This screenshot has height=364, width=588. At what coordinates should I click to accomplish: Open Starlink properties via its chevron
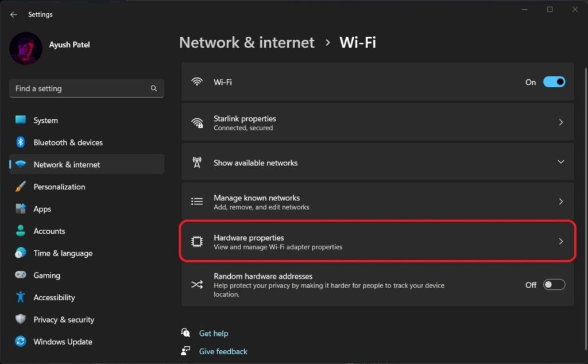point(560,123)
